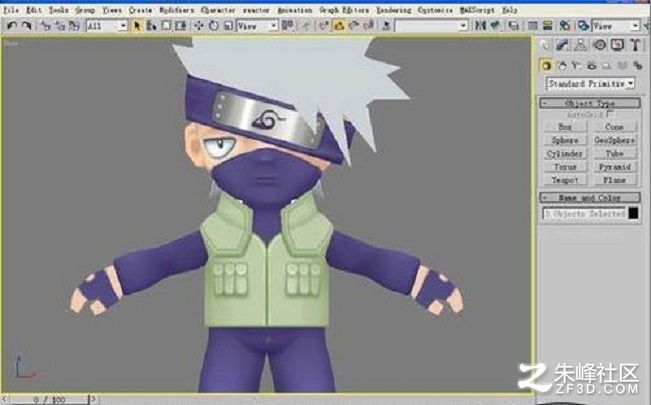Viewport: 651px width, 405px height.
Task: Open the Graph Editors menu
Action: pos(344,10)
